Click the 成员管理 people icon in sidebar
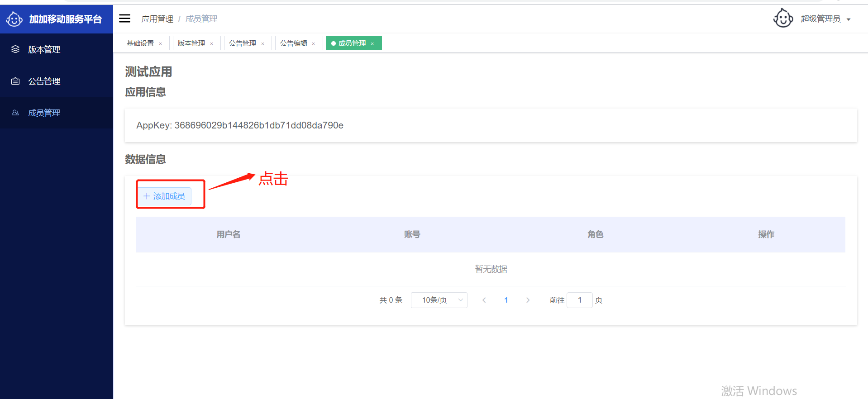This screenshot has height=399, width=868. [15, 113]
